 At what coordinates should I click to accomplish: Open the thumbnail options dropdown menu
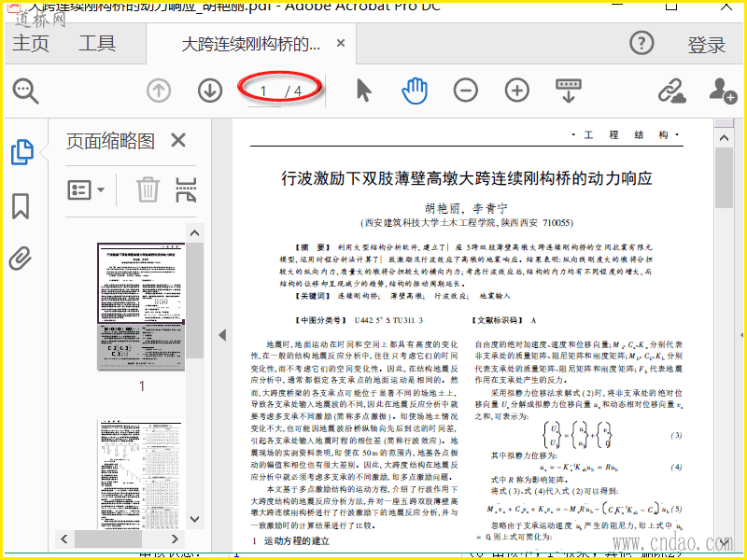point(86,189)
